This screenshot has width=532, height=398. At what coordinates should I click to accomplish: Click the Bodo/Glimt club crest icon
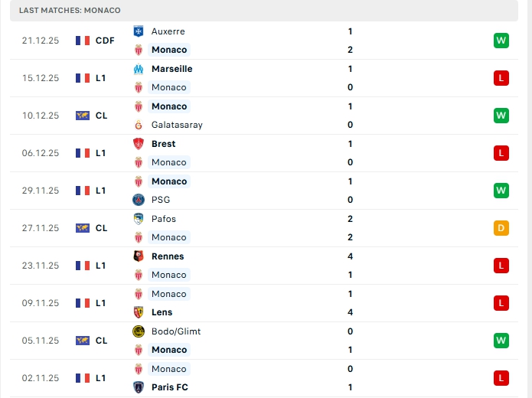(x=139, y=331)
